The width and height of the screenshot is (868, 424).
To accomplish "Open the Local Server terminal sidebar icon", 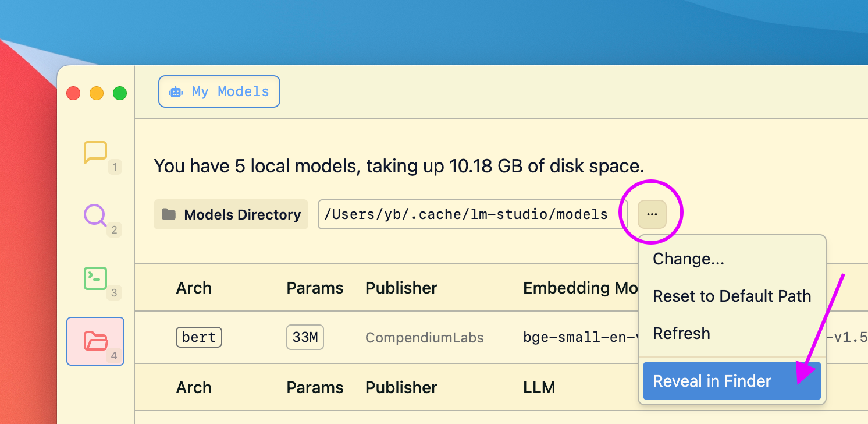I will tap(95, 278).
